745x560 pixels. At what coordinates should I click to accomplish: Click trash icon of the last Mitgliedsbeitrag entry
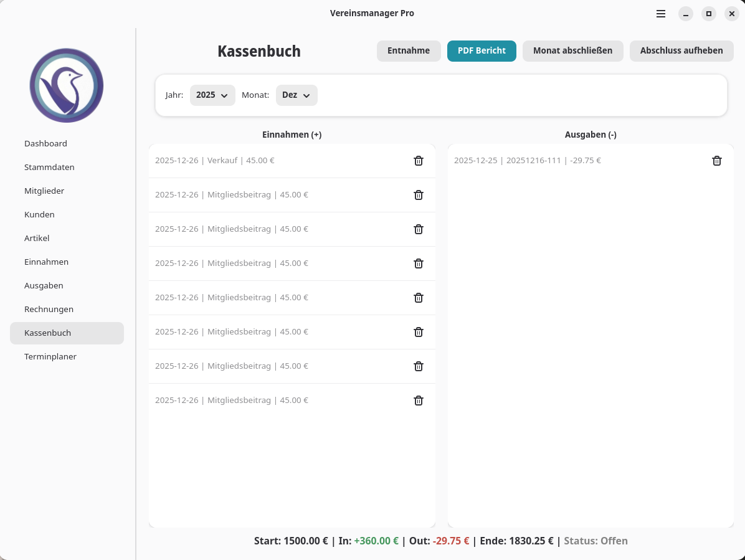point(419,401)
